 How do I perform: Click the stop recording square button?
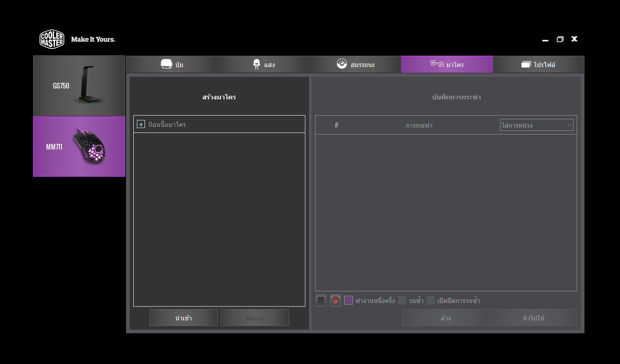pyautogui.click(x=321, y=300)
